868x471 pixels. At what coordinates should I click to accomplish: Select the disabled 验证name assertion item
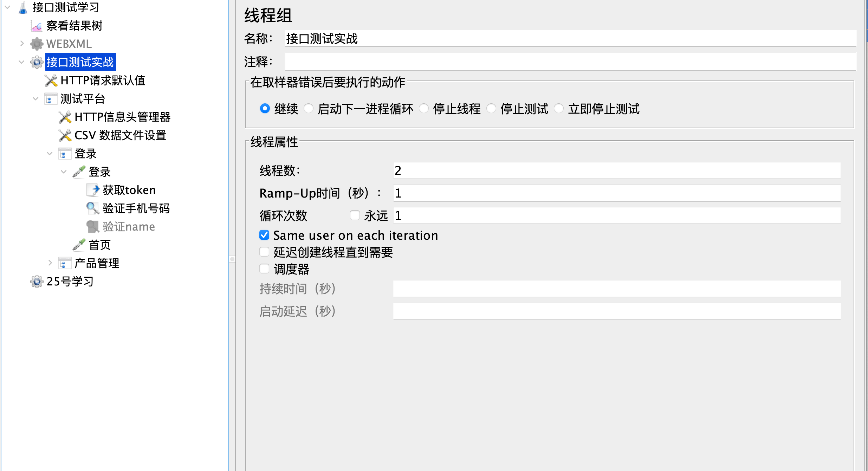(x=129, y=227)
